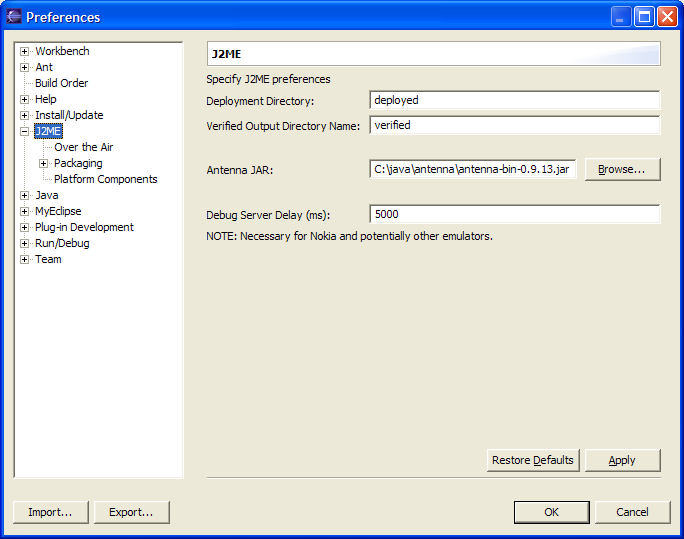The height and width of the screenshot is (539, 684).
Task: Select the Team preferences entry
Action: (48, 259)
